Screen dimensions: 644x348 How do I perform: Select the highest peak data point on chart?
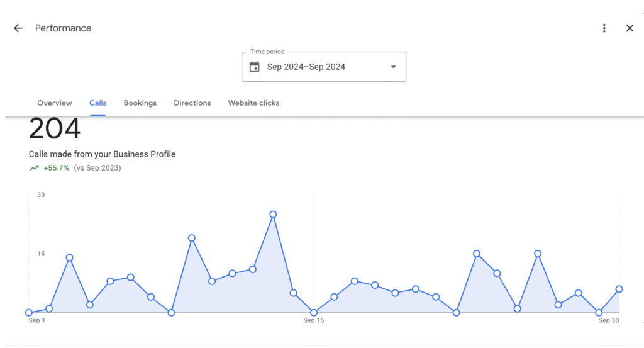click(273, 215)
